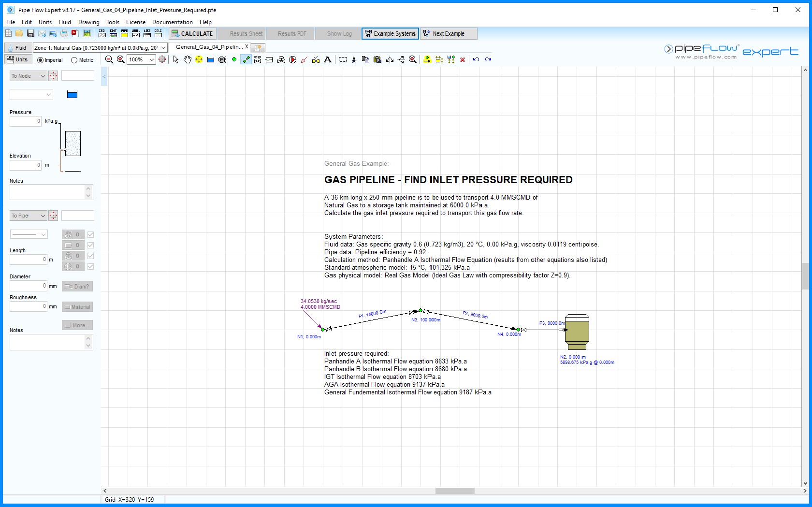Screen dimensions: 812x507
Task: Click the paste clipboard icon
Action: [377, 59]
